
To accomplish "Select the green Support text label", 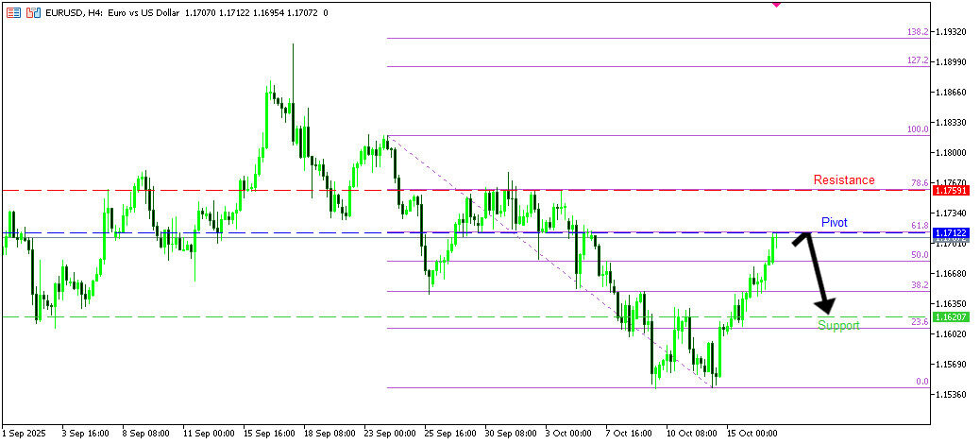I will pyautogui.click(x=838, y=326).
